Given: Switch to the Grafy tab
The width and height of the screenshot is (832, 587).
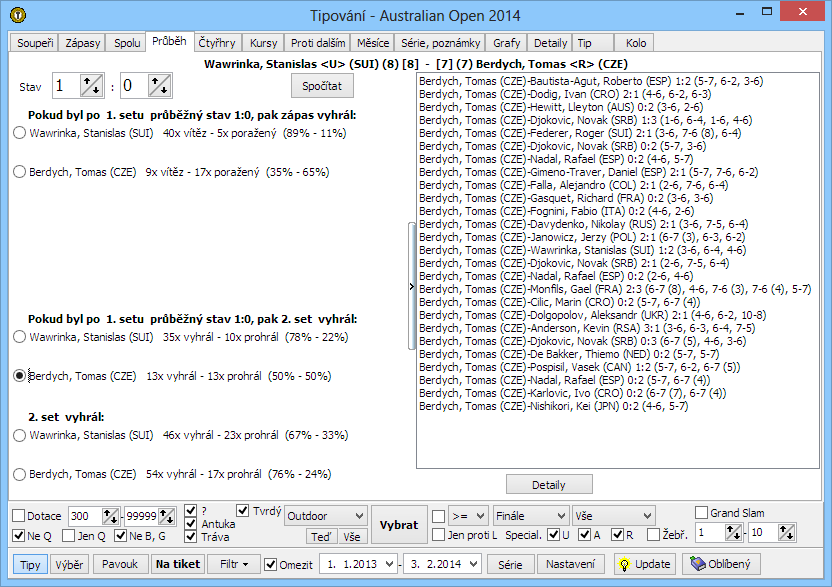Looking at the screenshot, I should coord(507,43).
